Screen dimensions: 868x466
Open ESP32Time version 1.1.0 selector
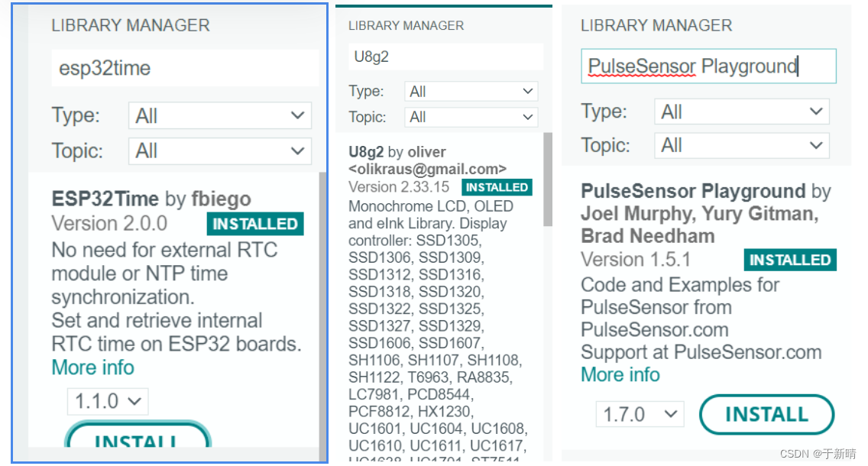[108, 401]
